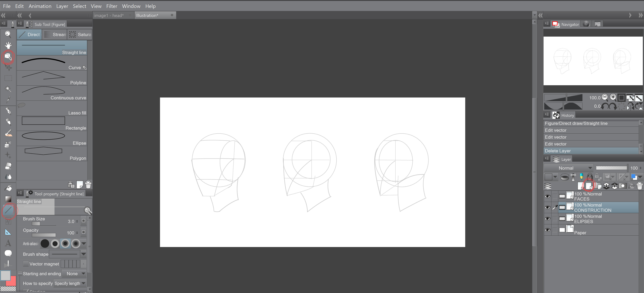Image resolution: width=644 pixels, height=293 pixels.
Task: Select the Fill bucket tool
Action: tap(8, 188)
